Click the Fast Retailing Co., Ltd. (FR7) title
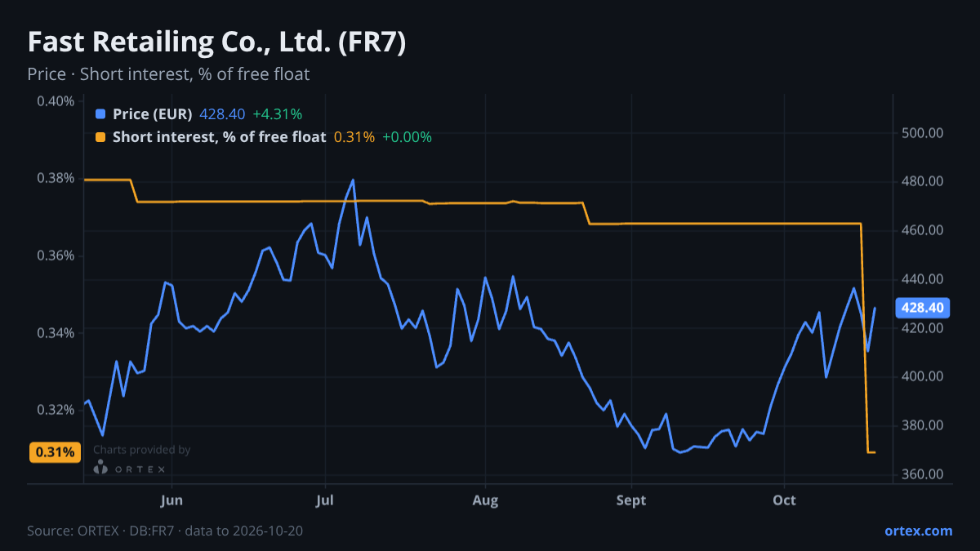980x551 pixels. [216, 42]
